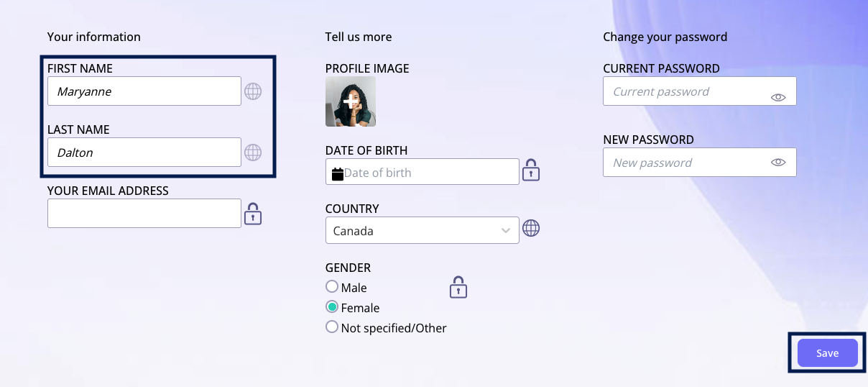Click the globe icon beside Last Name
The width and height of the screenshot is (868, 387).
pos(253,152)
